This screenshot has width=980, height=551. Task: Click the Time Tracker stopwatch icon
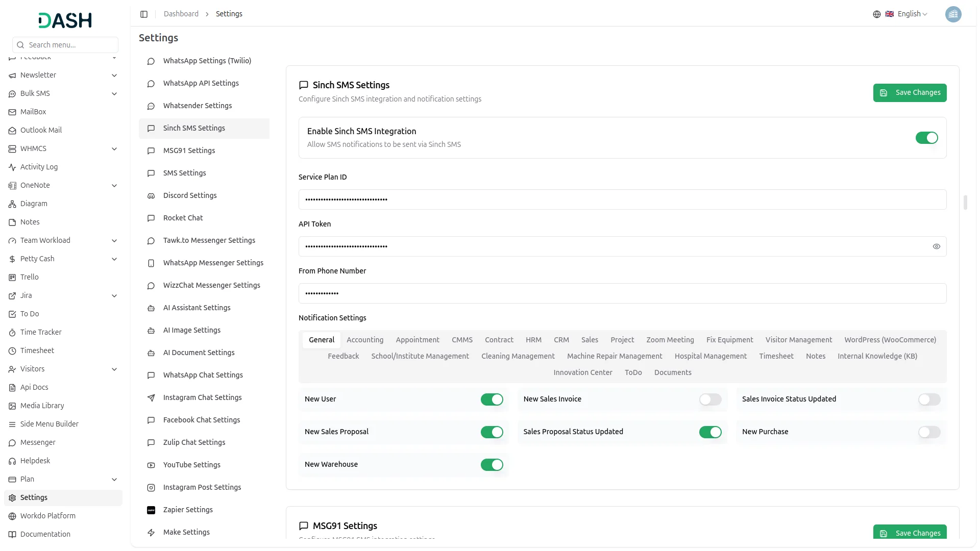[x=12, y=333]
